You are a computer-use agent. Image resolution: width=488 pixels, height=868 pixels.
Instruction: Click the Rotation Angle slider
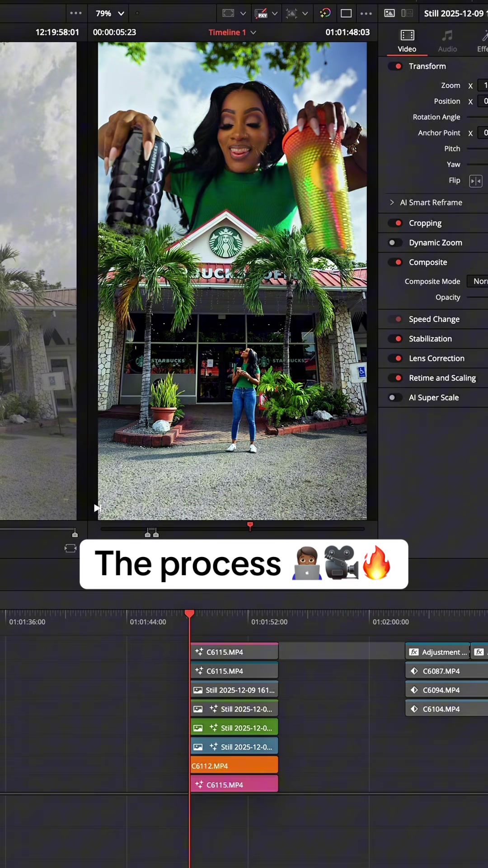pyautogui.click(x=477, y=117)
